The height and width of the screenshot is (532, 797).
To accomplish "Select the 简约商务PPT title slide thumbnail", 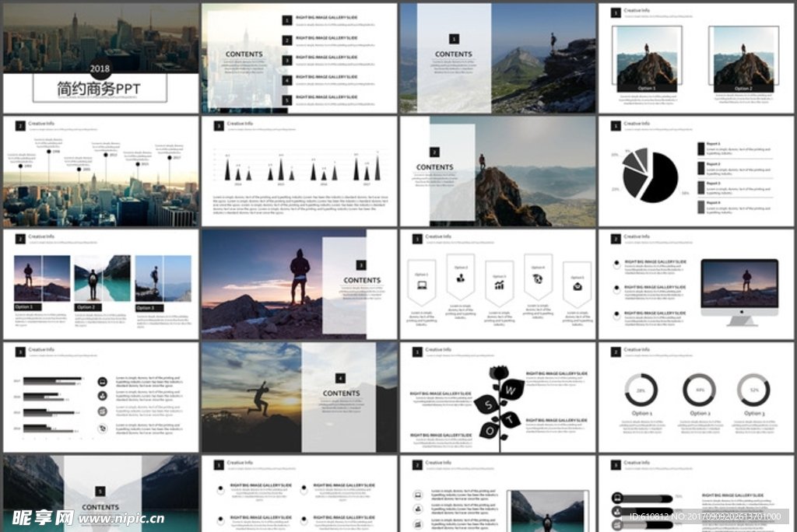I will (100, 58).
